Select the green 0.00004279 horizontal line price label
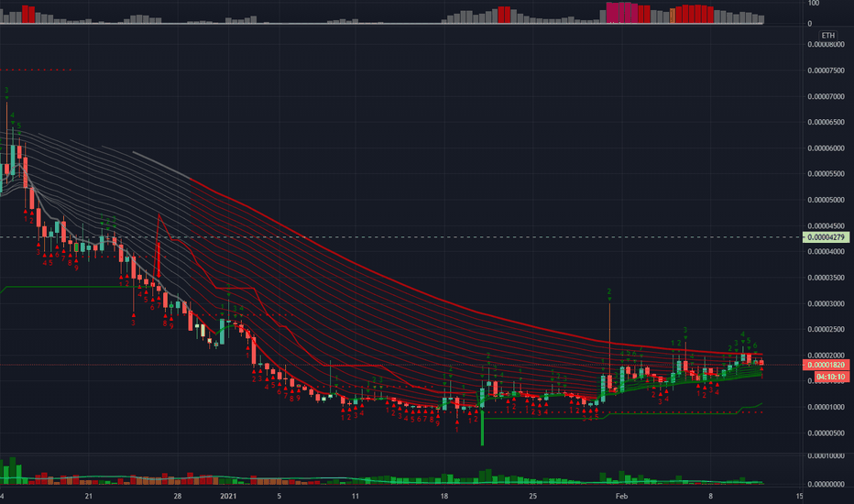This screenshot has height=504, width=854. coord(826,237)
